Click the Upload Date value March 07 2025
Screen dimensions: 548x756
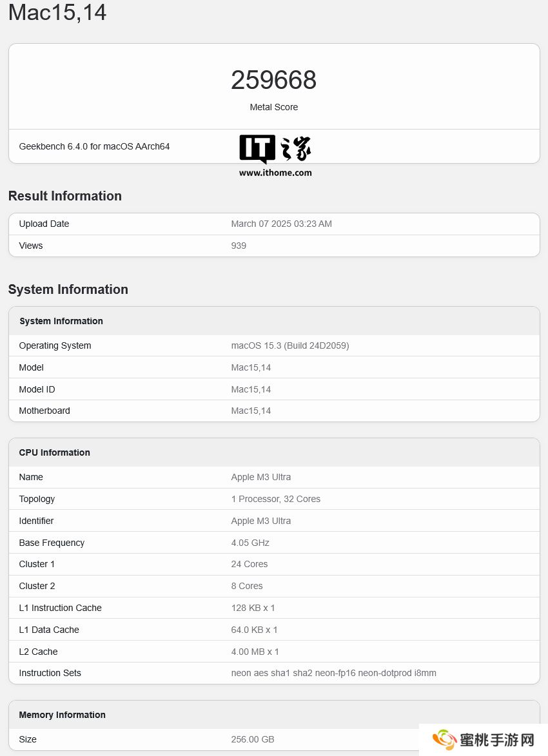point(281,224)
